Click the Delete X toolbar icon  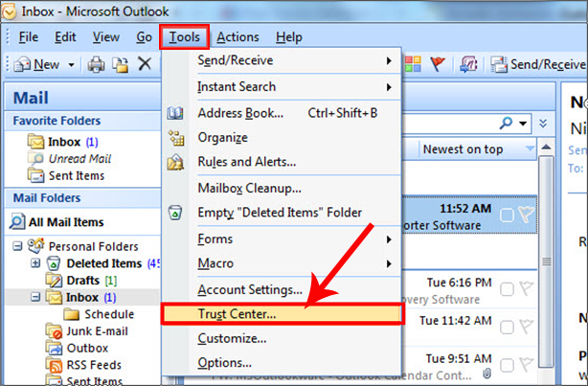pos(145,64)
